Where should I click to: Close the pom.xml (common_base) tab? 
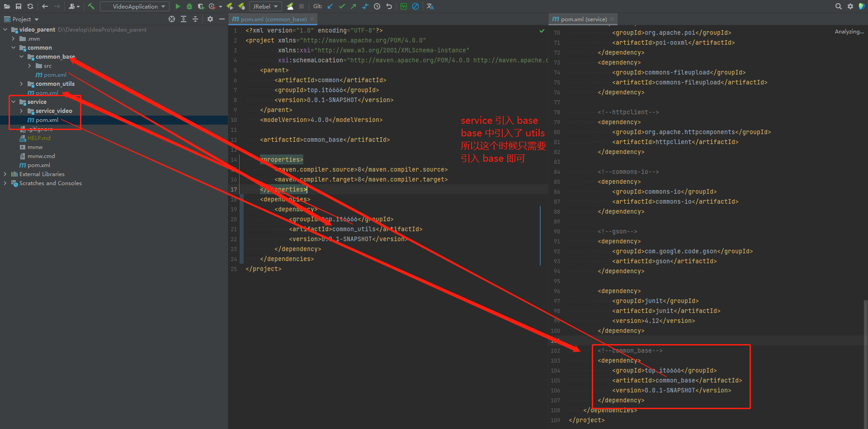[x=312, y=19]
